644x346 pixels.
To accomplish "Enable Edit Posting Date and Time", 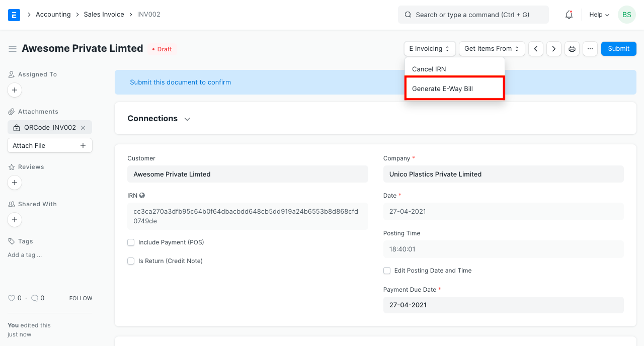I will tap(387, 271).
